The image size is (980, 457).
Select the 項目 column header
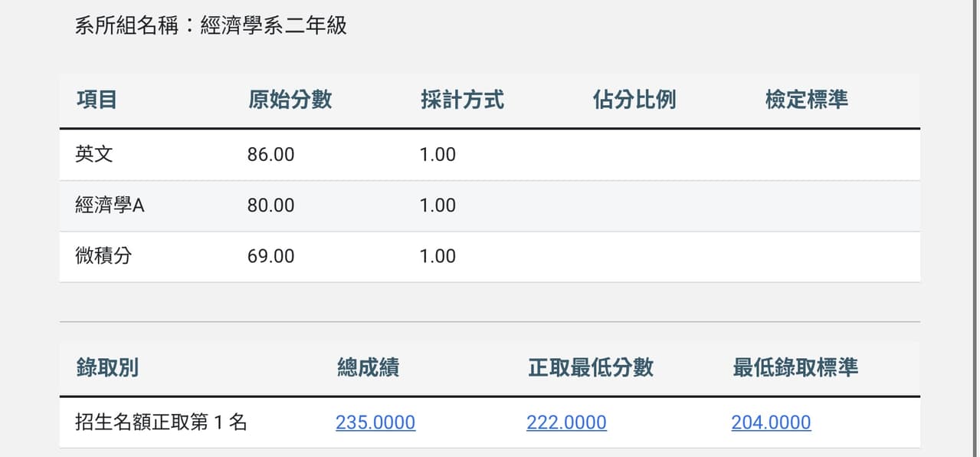[x=97, y=100]
